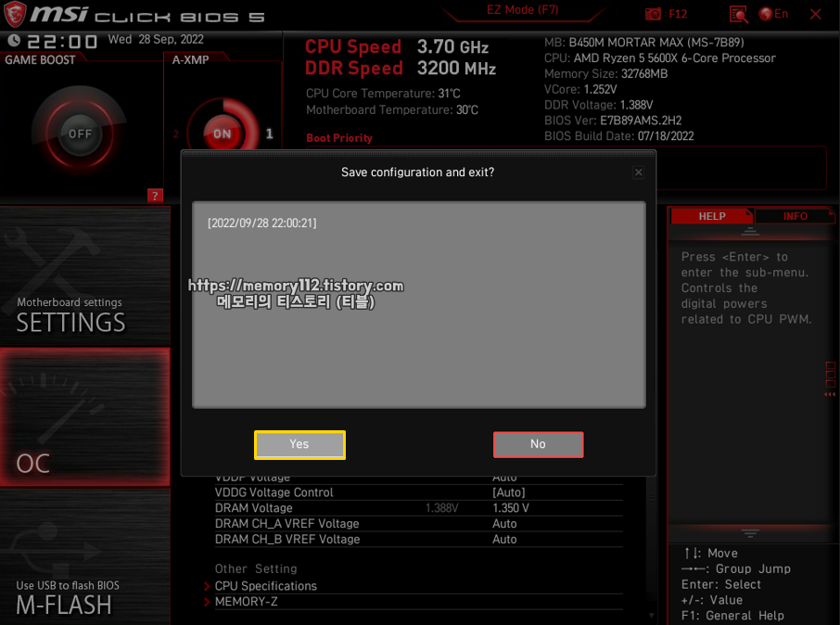
Task: Click the help panel top collapse handle
Action: click(750, 231)
